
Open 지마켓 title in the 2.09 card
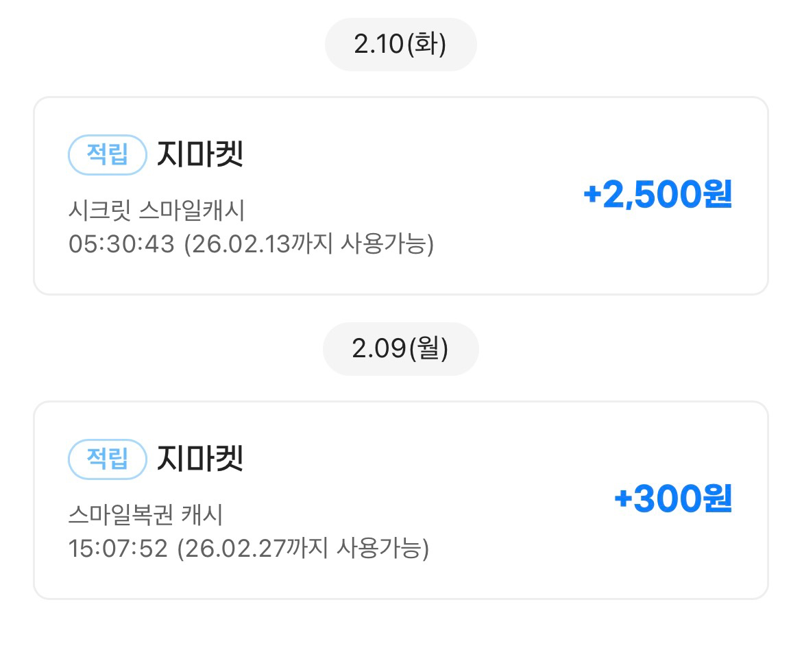pos(200,459)
